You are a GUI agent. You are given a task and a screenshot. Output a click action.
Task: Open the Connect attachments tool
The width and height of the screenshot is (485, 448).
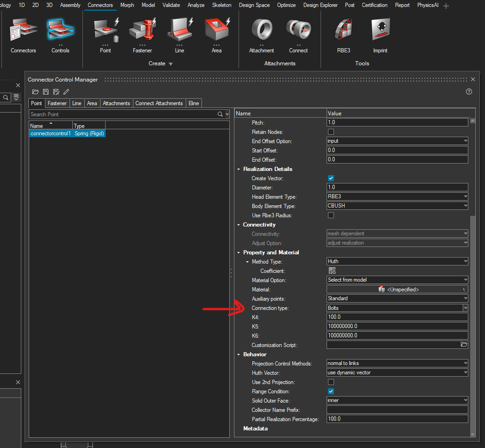click(298, 36)
